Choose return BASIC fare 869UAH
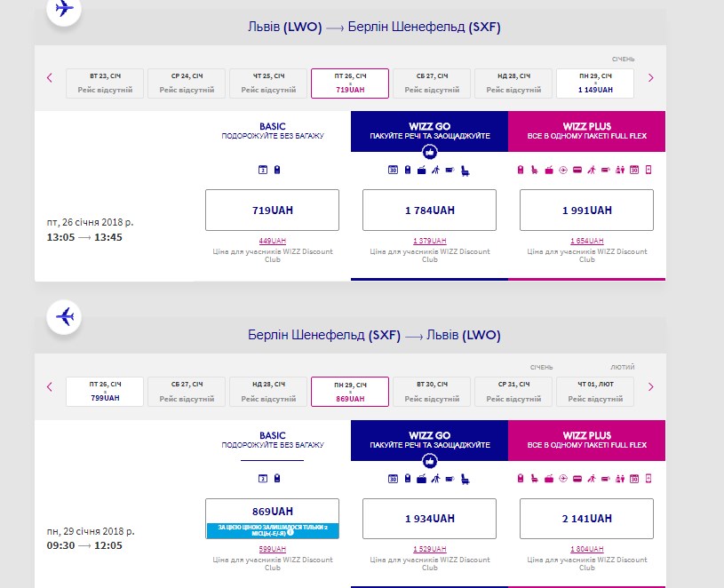The width and height of the screenshot is (724, 588). [x=272, y=512]
